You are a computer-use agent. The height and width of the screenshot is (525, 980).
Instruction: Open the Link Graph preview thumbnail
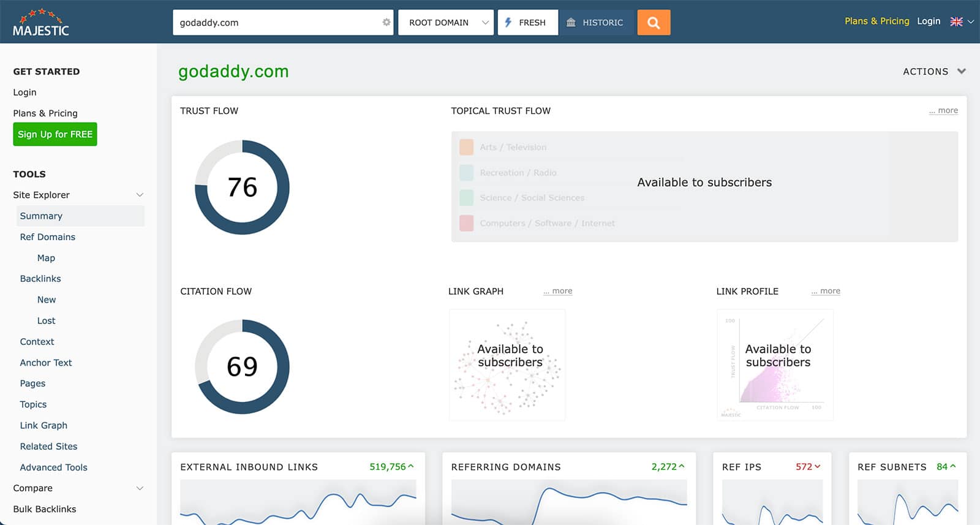coord(507,364)
